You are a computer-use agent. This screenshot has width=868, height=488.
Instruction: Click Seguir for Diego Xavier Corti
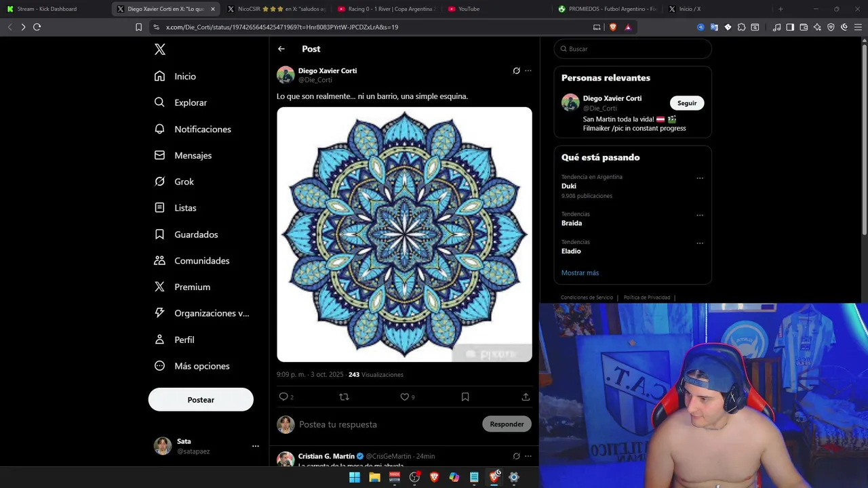point(687,103)
